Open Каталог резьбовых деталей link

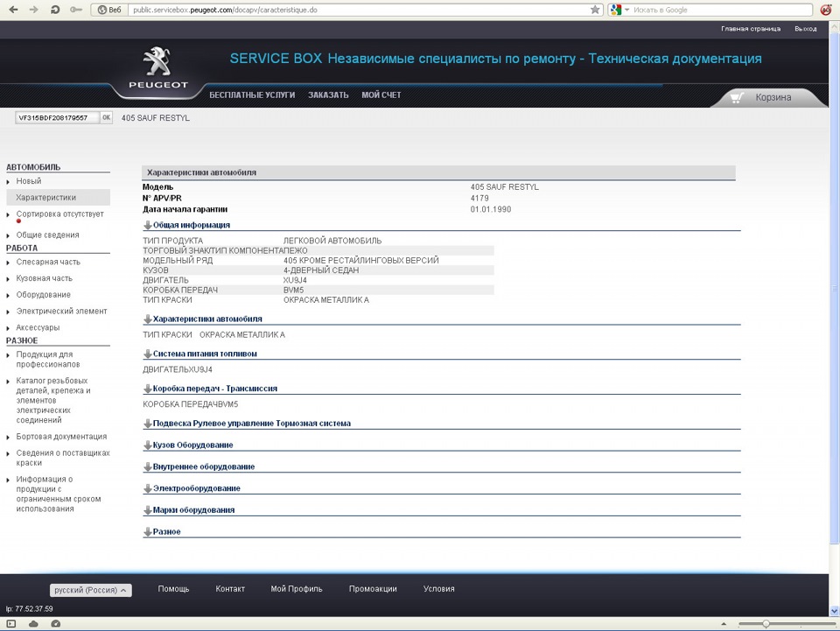pyautogui.click(x=53, y=400)
